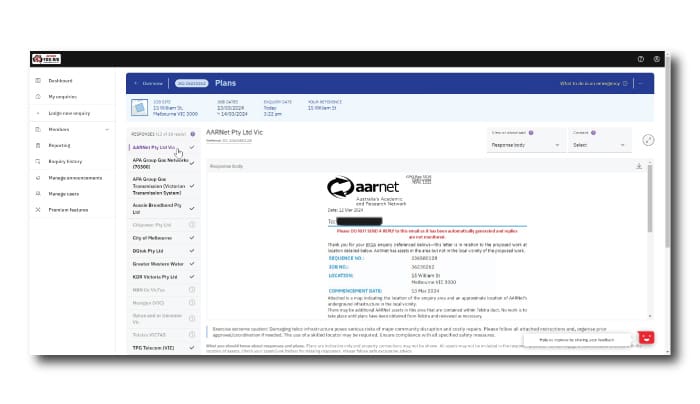Open My enquiries in the sidebar

click(x=63, y=97)
